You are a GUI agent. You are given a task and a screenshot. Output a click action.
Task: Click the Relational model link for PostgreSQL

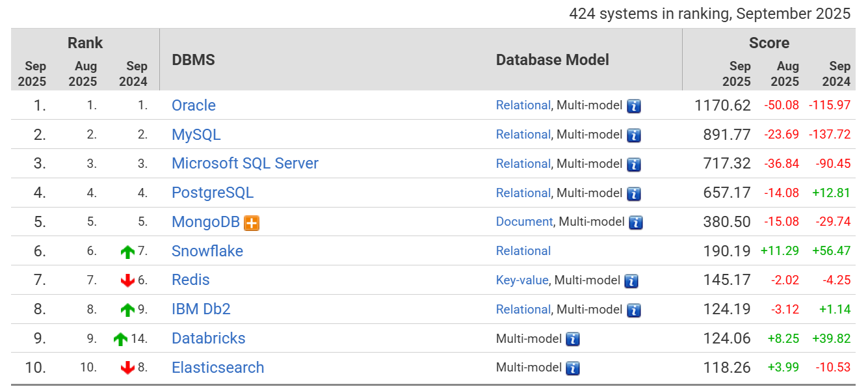point(523,193)
